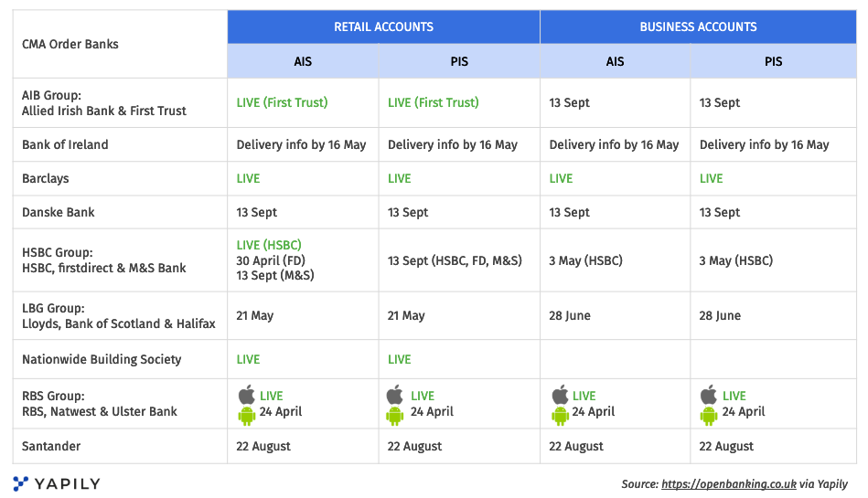Screen dimensions: 868x498
Task: Click Danske Bank '13 Sept' in Retail AIS
Action: coord(256,213)
